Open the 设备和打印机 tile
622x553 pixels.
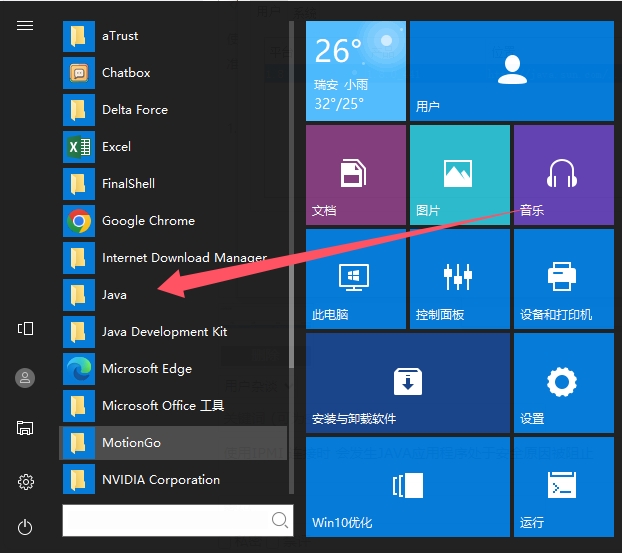tap(564, 279)
